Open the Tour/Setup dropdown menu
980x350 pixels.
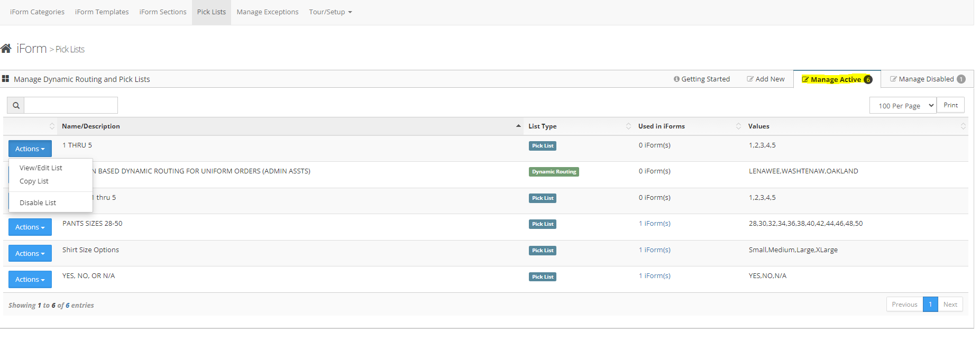coord(330,12)
